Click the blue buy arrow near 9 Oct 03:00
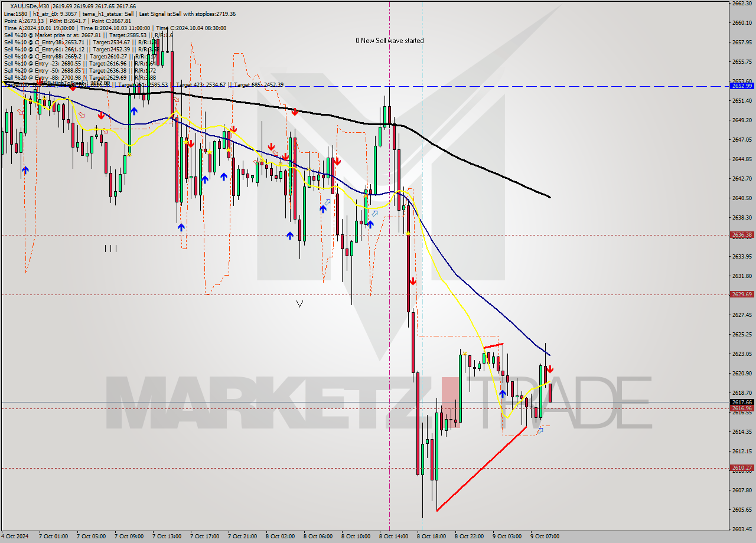 (x=502, y=394)
